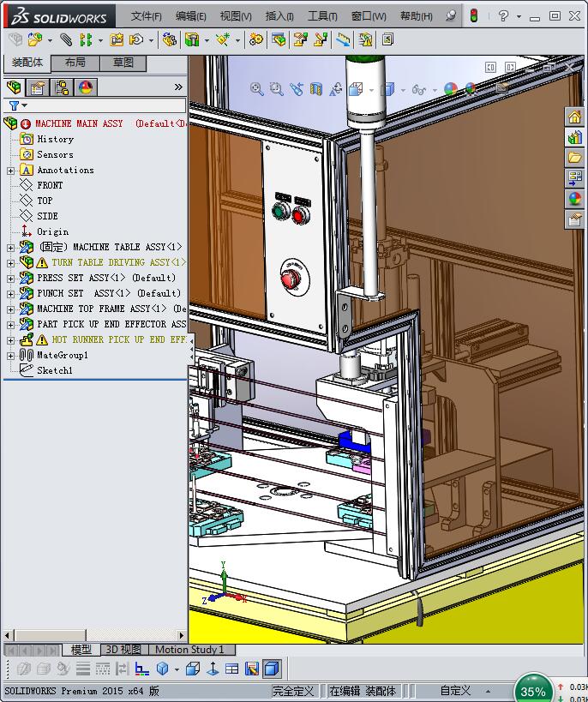Click the Edit Appearance sphere icon
This screenshot has width=588, height=702.
click(451, 89)
